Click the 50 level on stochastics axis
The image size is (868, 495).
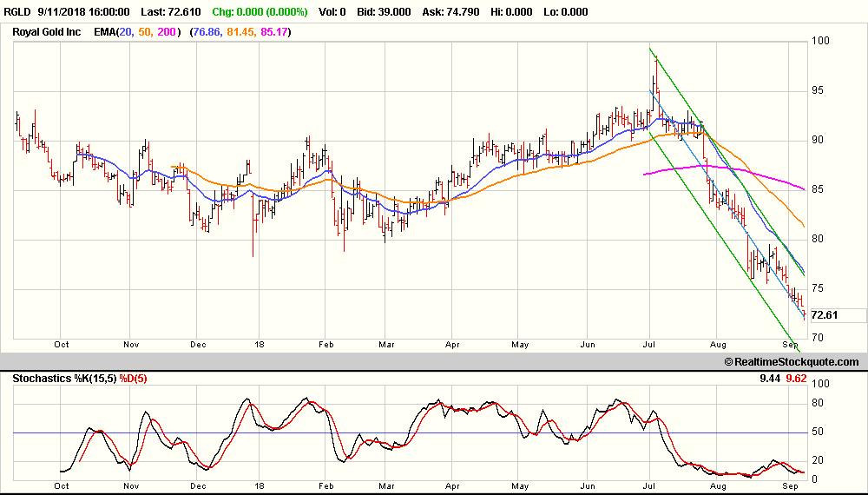click(x=815, y=432)
